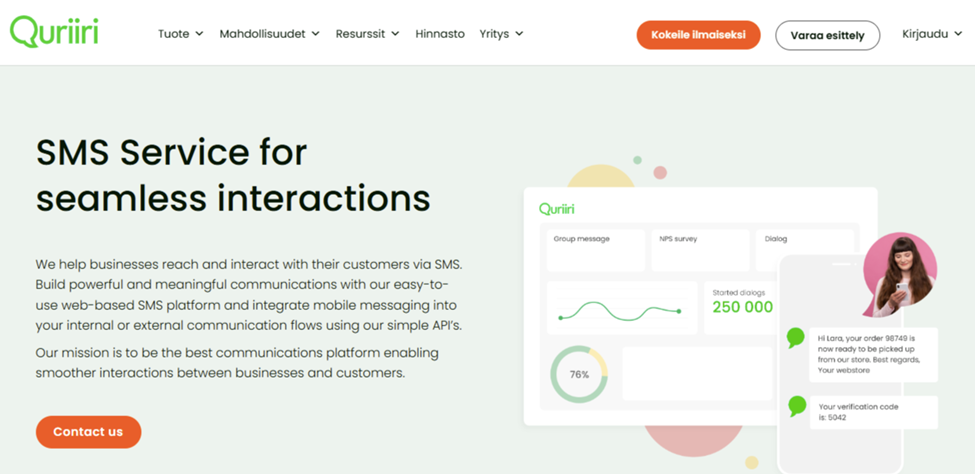Viewport: 975px width, 474px height.
Task: Select the Group message card
Action: tap(596, 250)
